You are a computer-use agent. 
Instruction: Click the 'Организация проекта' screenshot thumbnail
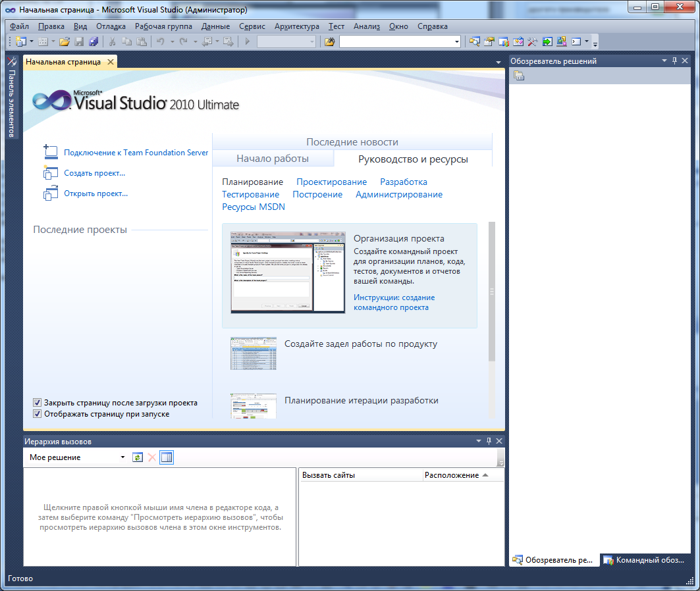coord(288,272)
